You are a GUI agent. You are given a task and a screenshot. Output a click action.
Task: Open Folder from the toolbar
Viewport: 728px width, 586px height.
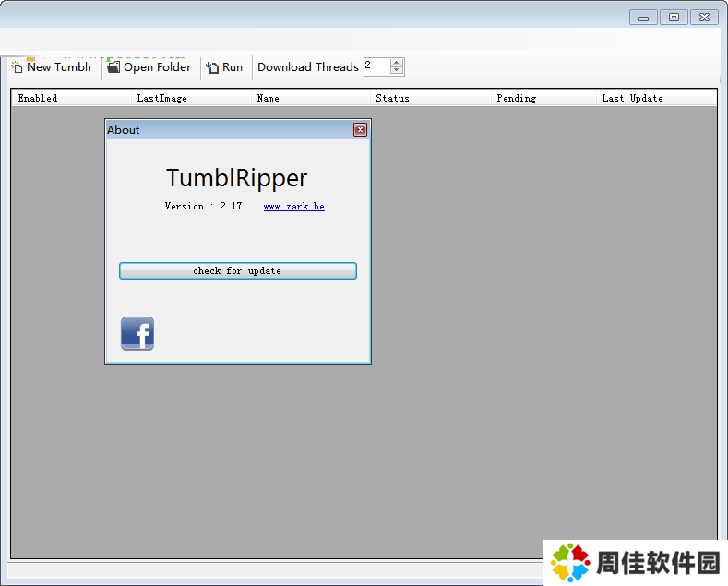[x=149, y=67]
